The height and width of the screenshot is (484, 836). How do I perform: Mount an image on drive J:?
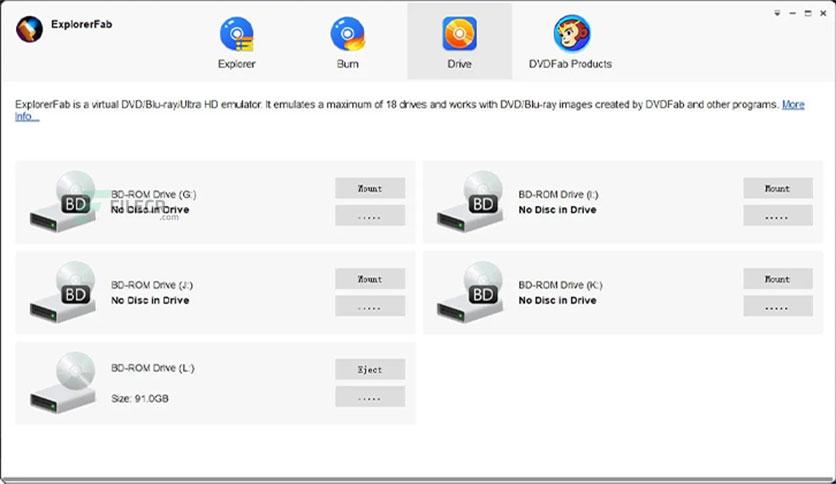(370, 279)
